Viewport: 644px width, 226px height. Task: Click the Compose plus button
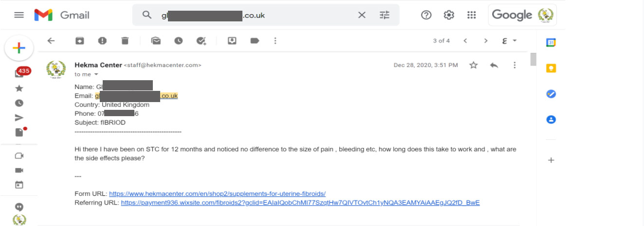click(18, 48)
